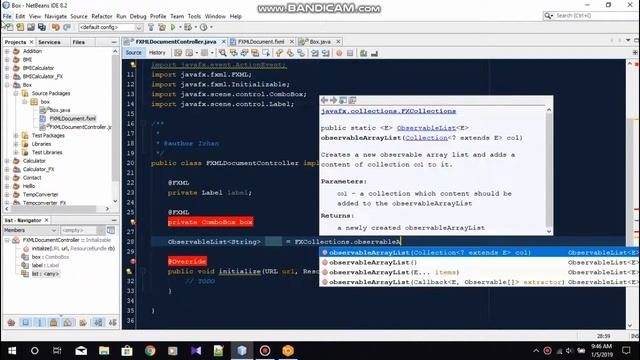Image resolution: width=640 pixels, height=360 pixels.
Task: Expand the Addition project node
Action: point(7,51)
